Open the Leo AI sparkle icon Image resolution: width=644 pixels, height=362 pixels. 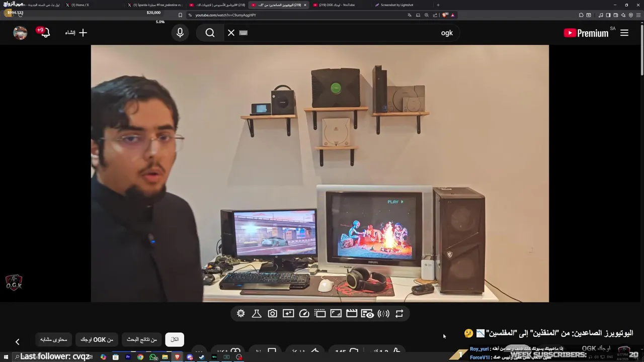pos(623,15)
